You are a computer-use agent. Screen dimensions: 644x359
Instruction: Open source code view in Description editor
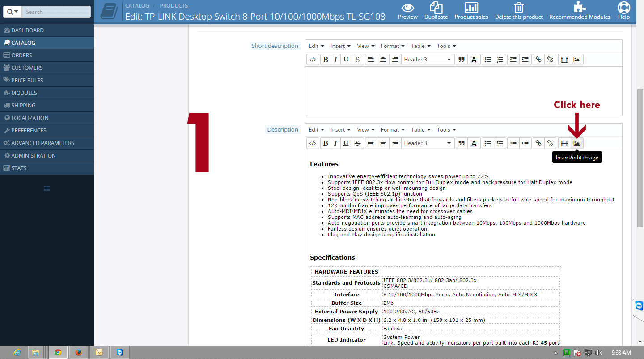click(x=313, y=143)
